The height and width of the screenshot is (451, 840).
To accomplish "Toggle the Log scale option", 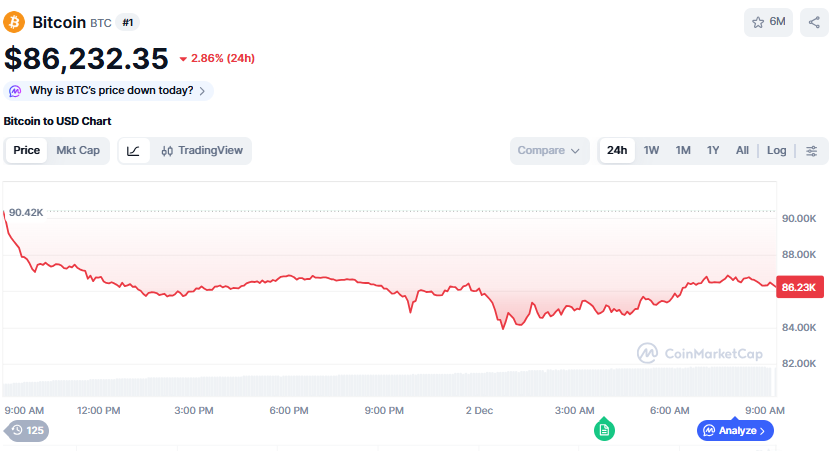I will 777,151.
